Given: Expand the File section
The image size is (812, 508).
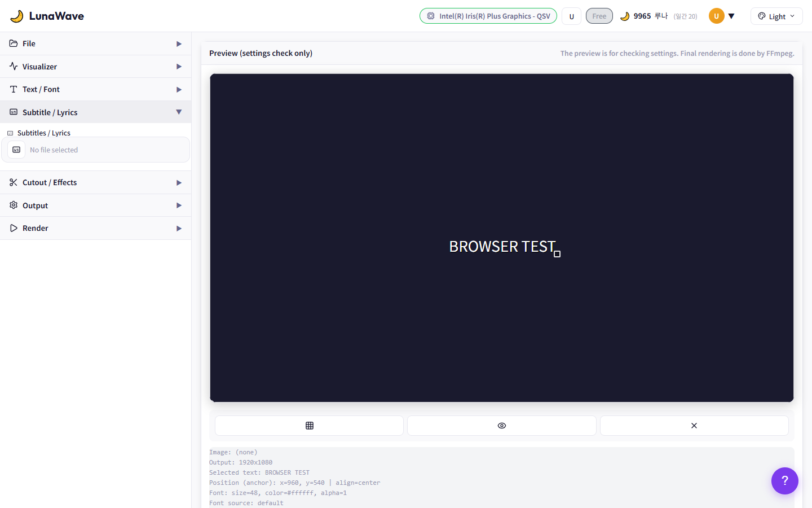Looking at the screenshot, I should pos(96,43).
